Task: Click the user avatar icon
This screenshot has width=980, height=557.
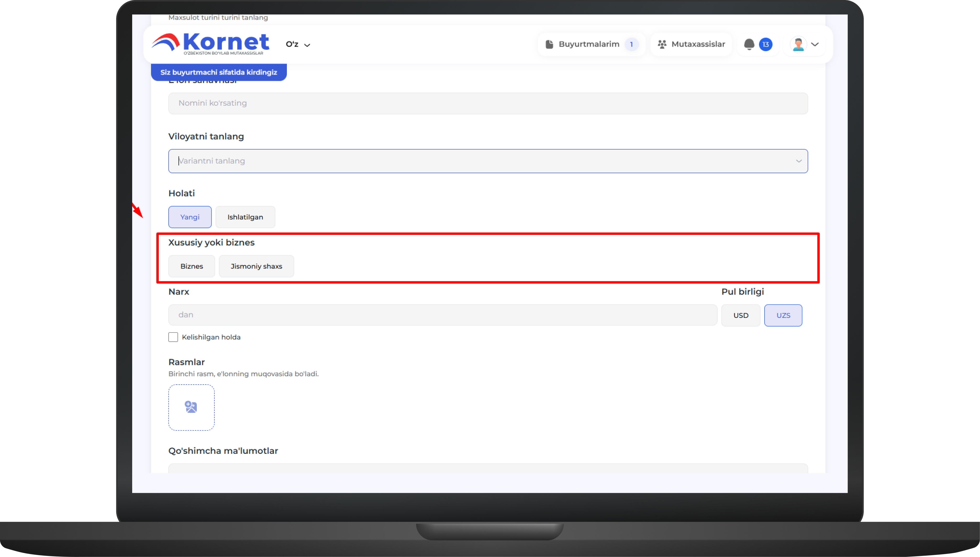Action: coord(798,44)
